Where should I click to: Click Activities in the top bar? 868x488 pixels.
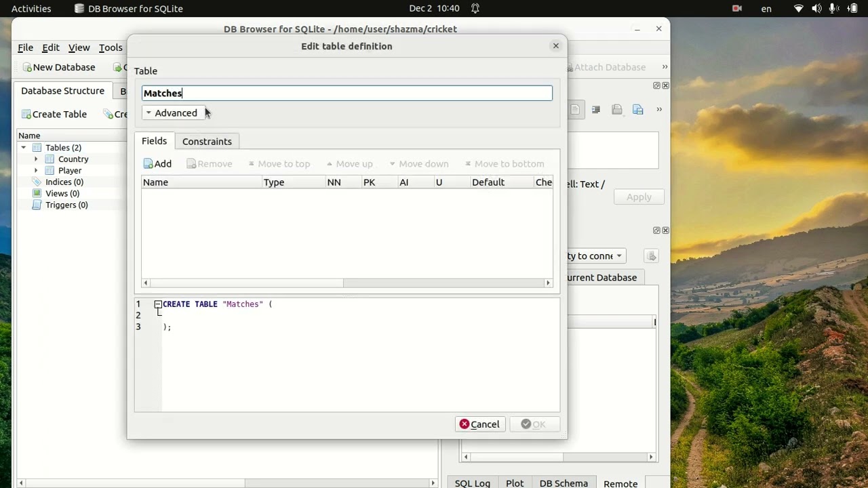31,9
